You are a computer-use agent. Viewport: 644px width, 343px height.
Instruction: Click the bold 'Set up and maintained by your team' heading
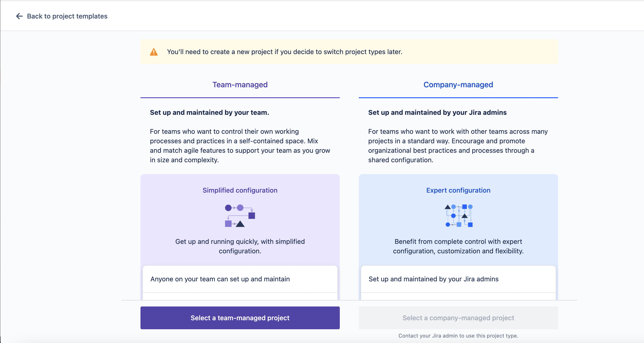point(210,112)
